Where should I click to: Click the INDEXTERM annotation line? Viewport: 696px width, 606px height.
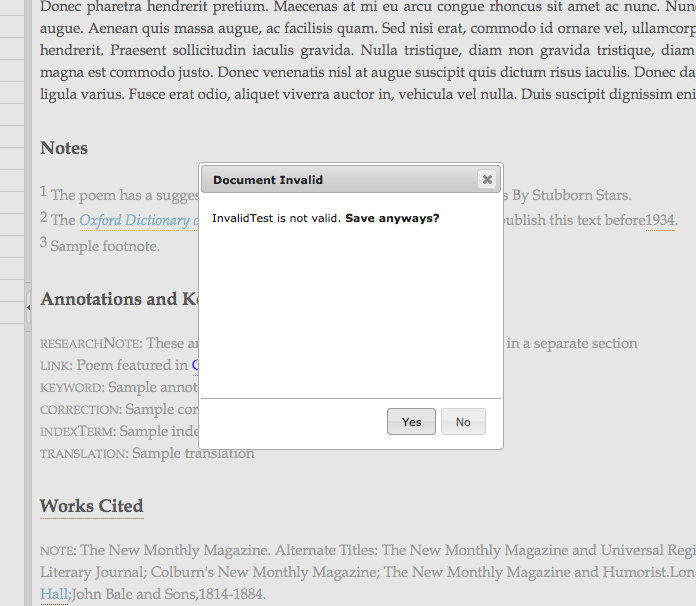119,431
